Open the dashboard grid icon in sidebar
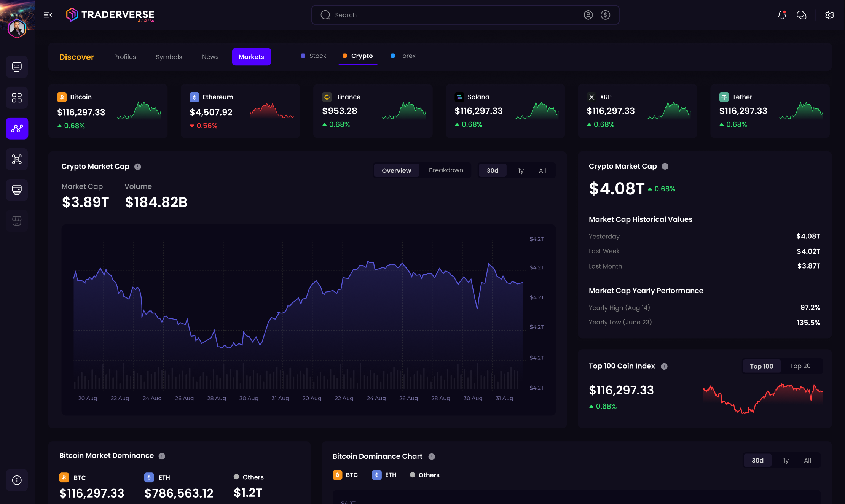Viewport: 845px width, 504px height. click(17, 98)
